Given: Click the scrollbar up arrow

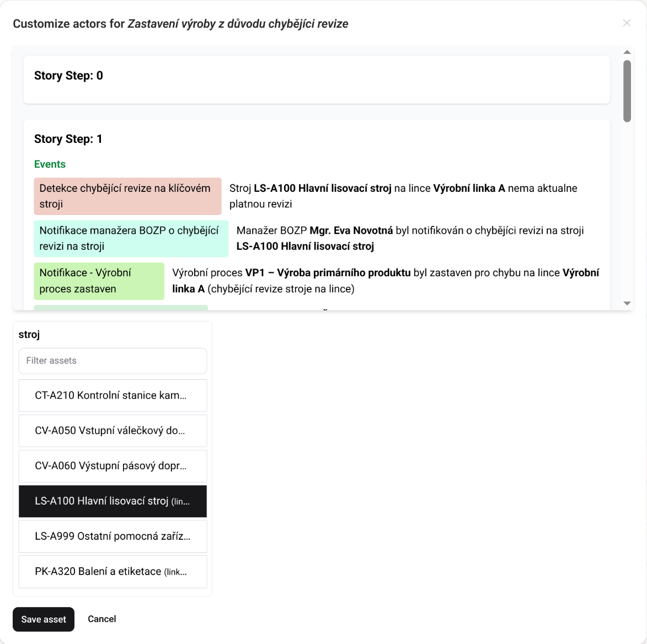Looking at the screenshot, I should coord(627,52).
